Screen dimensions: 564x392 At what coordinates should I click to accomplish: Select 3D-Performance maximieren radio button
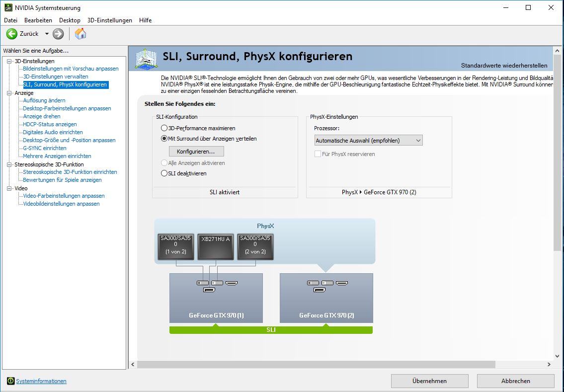[164, 128]
